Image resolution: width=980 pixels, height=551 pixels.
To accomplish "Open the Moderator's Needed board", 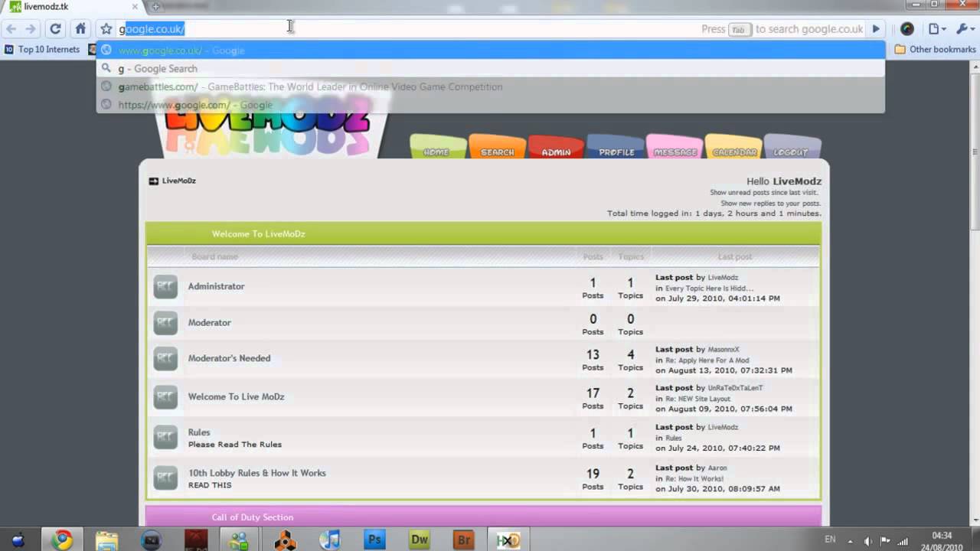I will point(230,358).
